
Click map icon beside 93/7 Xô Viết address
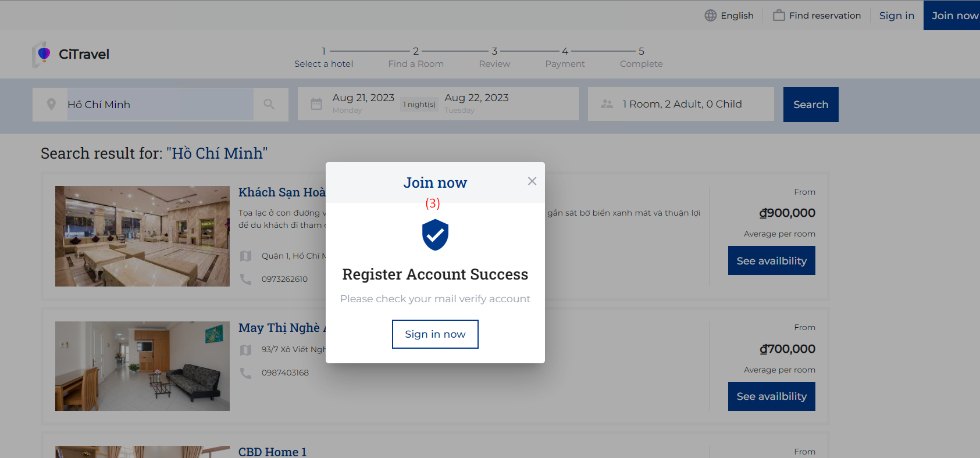pyautogui.click(x=246, y=350)
